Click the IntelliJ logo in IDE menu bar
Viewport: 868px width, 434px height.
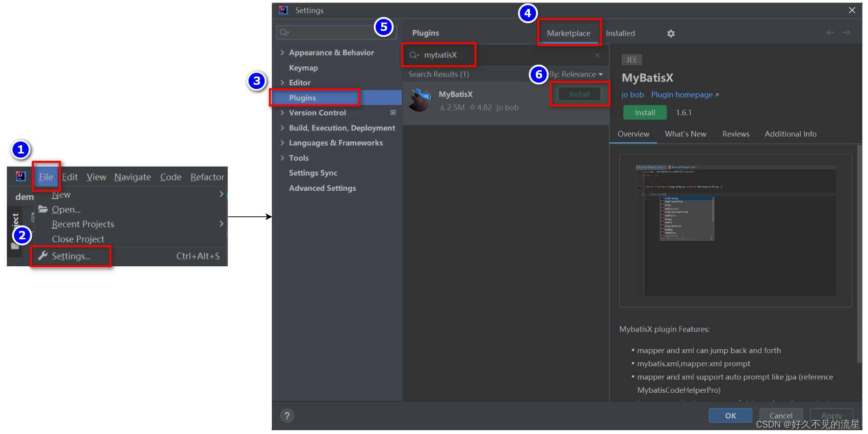point(21,177)
